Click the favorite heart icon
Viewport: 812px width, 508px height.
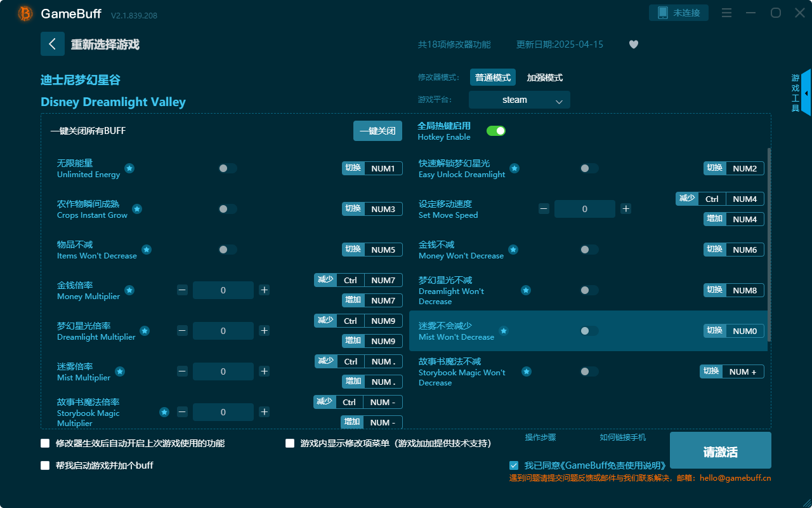(x=634, y=44)
